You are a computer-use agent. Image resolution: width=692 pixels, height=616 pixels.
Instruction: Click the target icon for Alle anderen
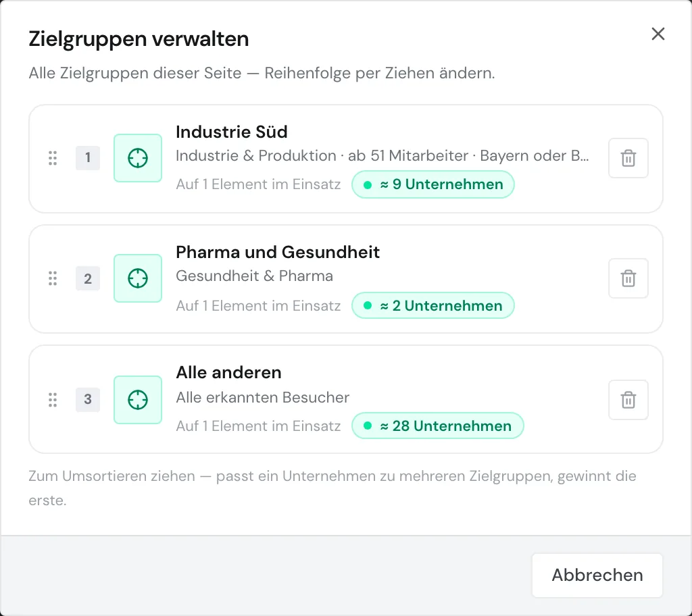tap(138, 400)
